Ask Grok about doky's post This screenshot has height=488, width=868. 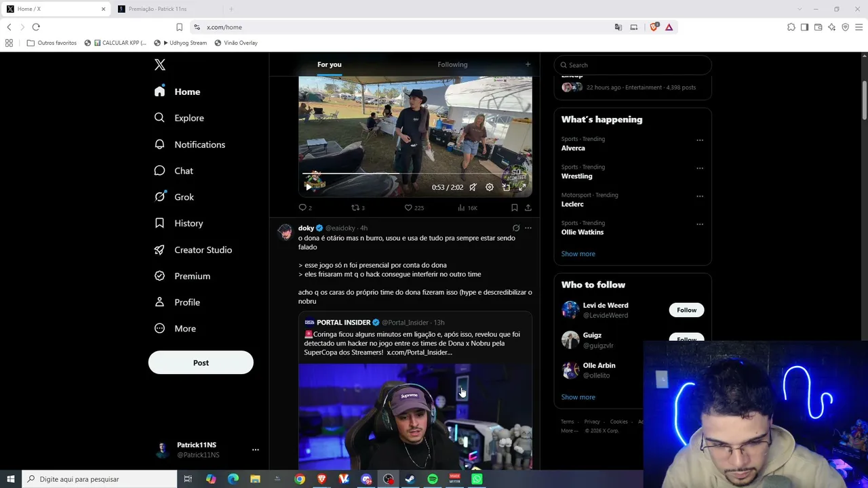click(x=516, y=228)
